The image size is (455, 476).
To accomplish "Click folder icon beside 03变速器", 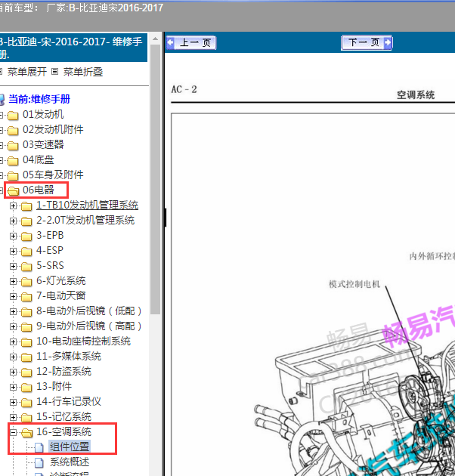I will [13, 145].
